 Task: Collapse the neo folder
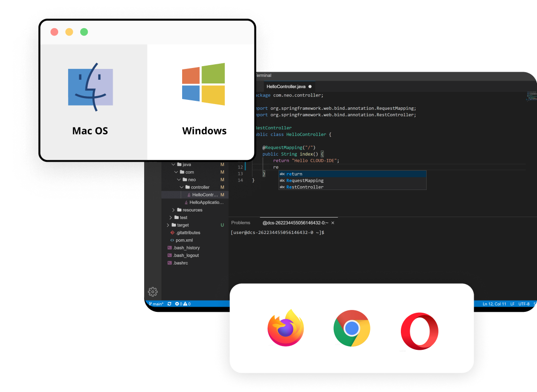(x=179, y=180)
